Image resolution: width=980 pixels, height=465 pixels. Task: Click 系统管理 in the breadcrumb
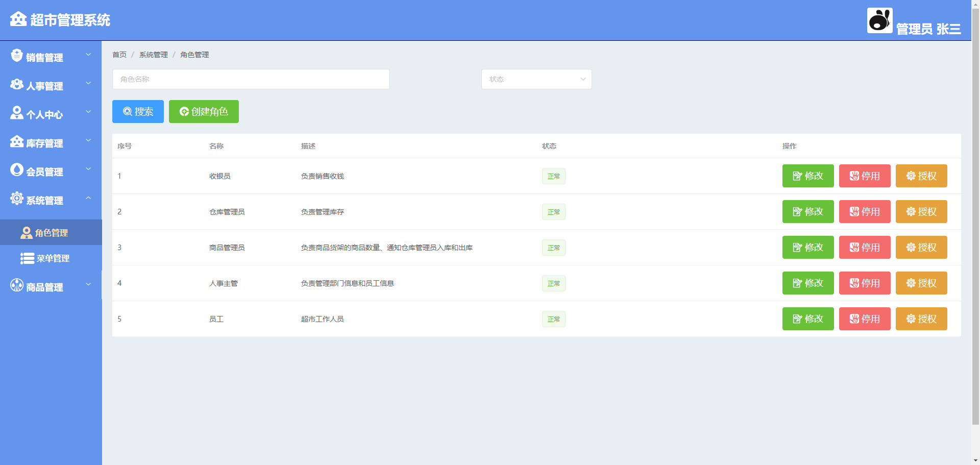(154, 55)
